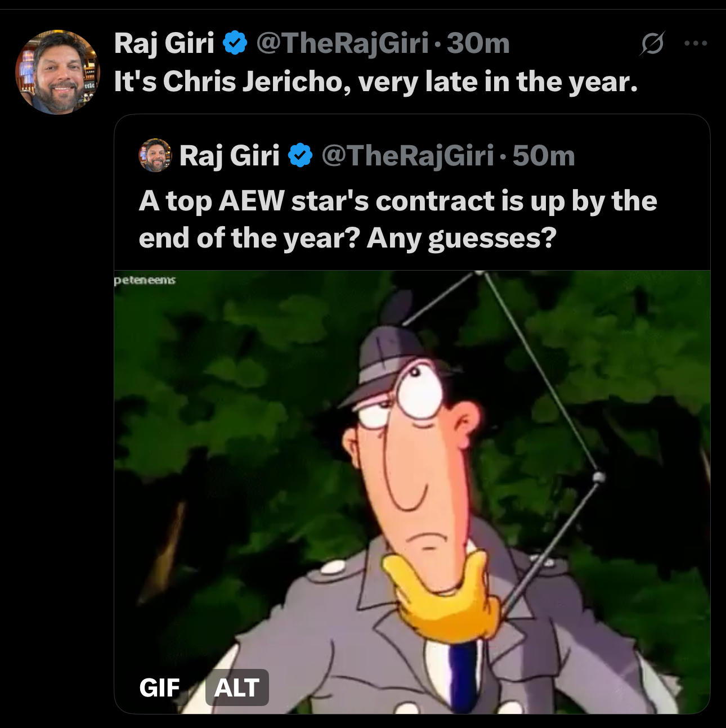This screenshot has height=728, width=726.
Task: Open the 30m timestamp link
Action: [478, 43]
